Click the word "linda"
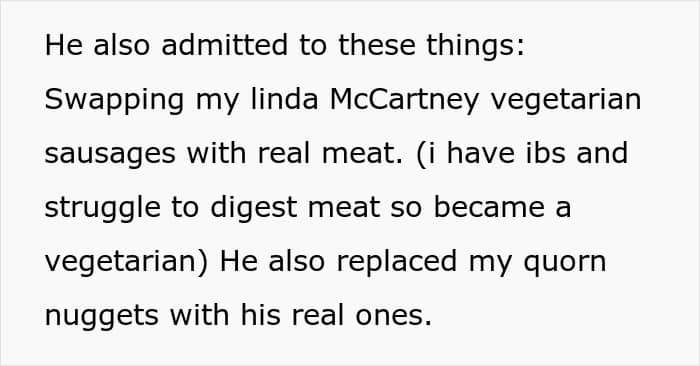Viewport: 700px width, 366px height. click(284, 99)
